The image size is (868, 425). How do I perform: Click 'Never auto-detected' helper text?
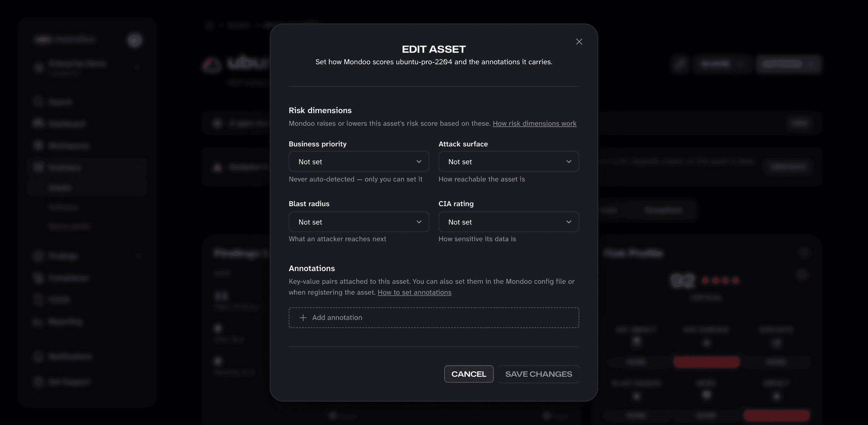coord(356,179)
